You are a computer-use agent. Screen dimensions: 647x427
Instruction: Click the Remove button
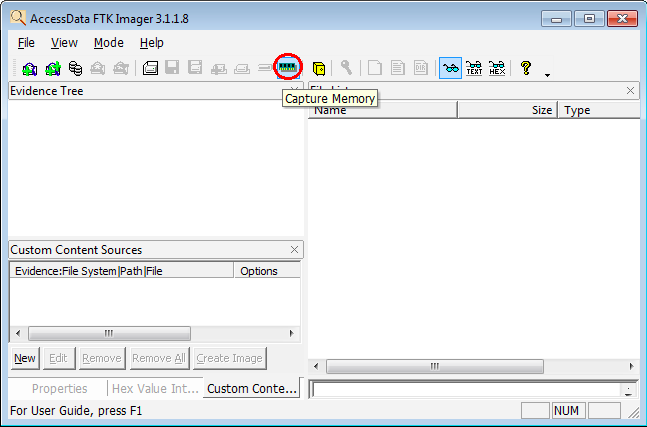[x=102, y=358]
